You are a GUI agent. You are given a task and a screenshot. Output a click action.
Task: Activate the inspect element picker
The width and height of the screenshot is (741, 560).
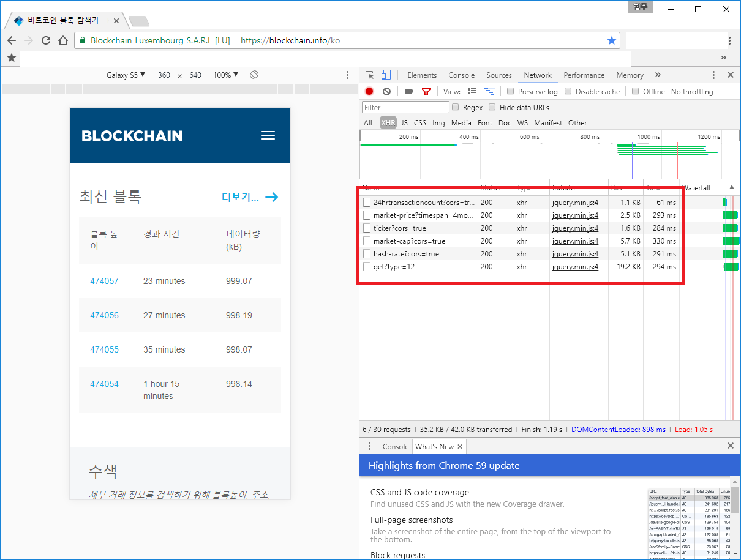point(370,75)
